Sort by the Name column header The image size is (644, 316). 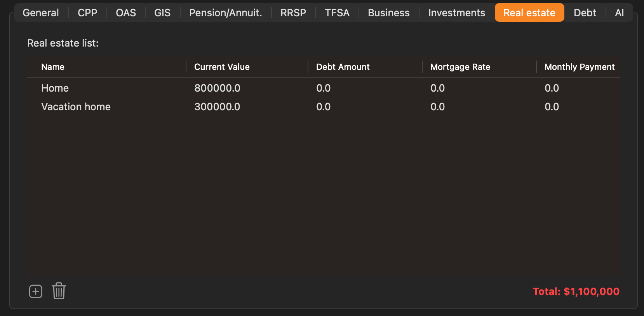tap(53, 67)
